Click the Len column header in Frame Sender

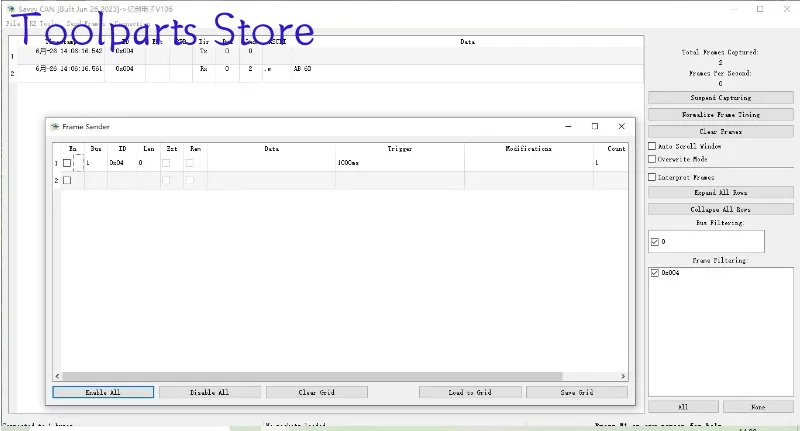(x=148, y=149)
